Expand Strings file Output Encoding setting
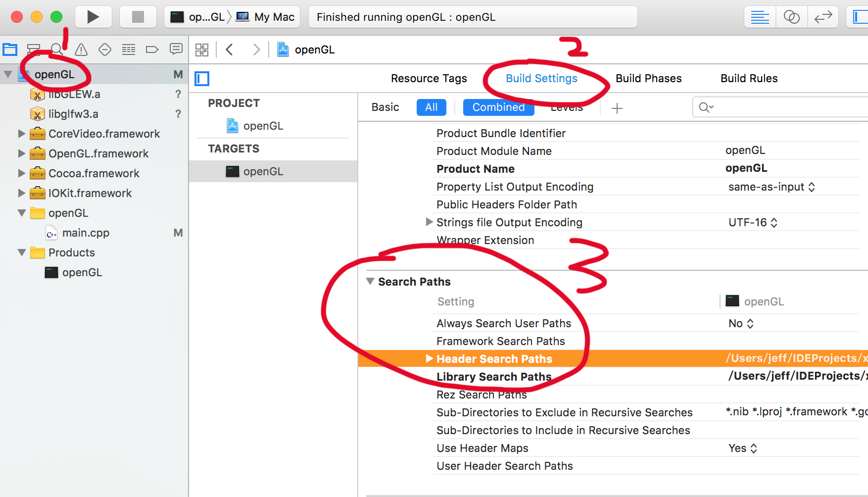868x497 pixels. pyautogui.click(x=430, y=222)
